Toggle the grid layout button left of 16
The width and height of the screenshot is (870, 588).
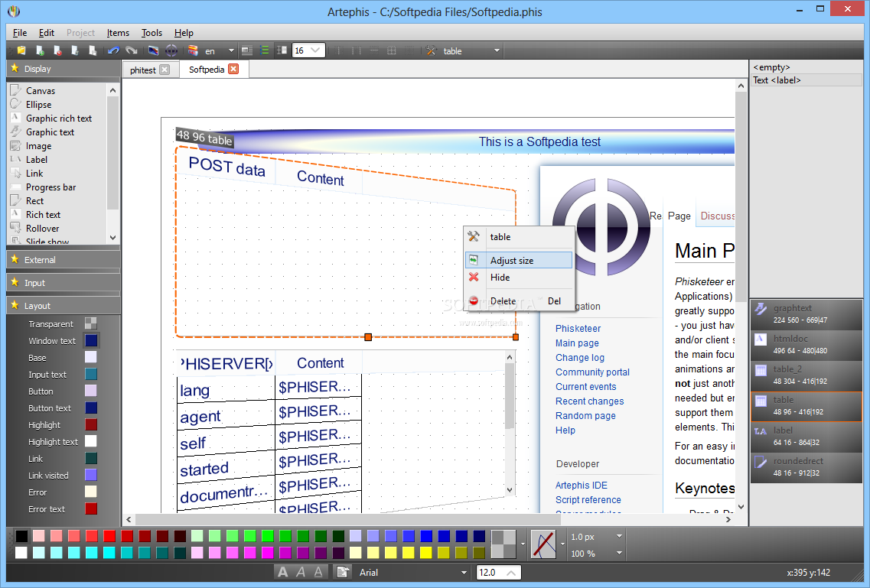(x=282, y=50)
